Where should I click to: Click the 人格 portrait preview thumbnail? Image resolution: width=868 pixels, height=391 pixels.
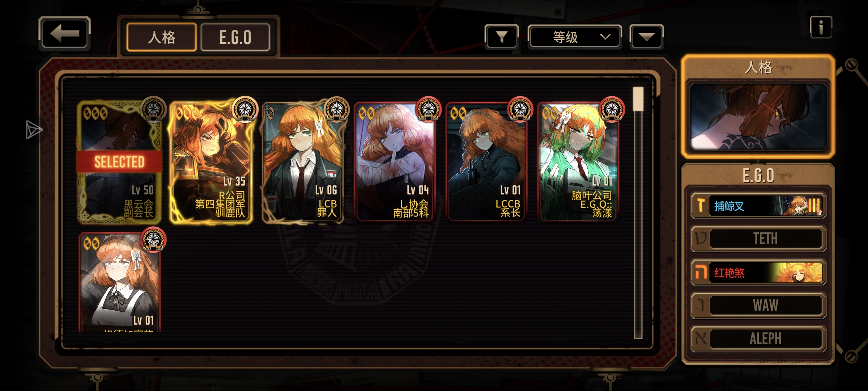pos(758,117)
